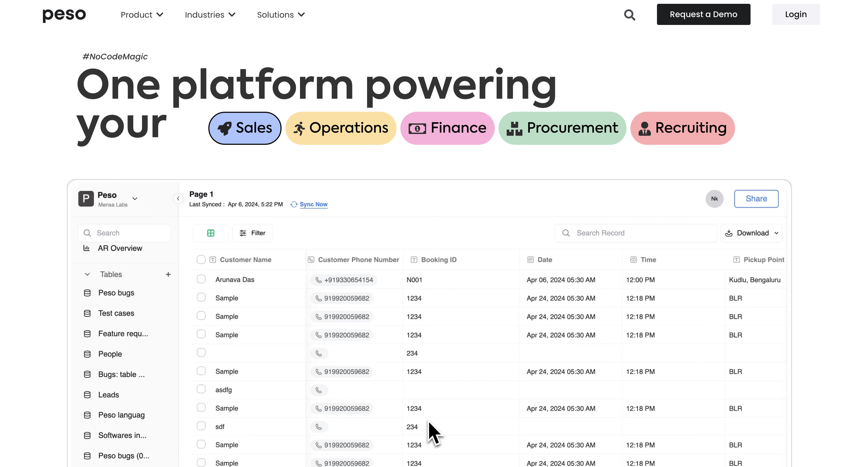Click the green grid view icon

[210, 233]
